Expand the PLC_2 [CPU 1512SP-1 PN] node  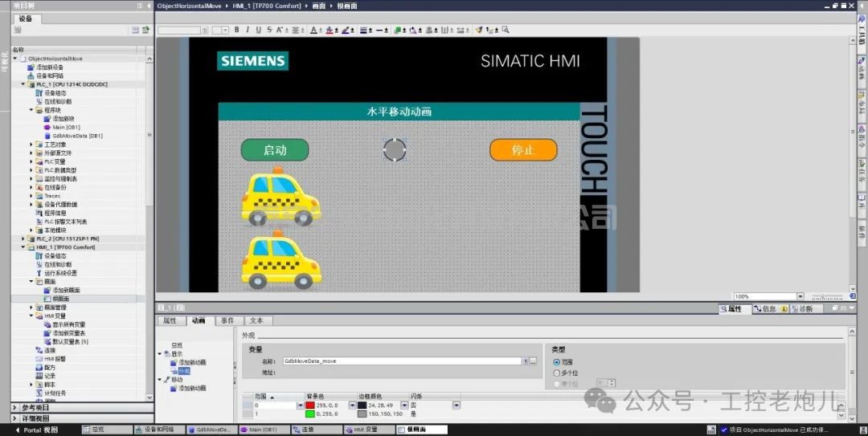(23, 238)
